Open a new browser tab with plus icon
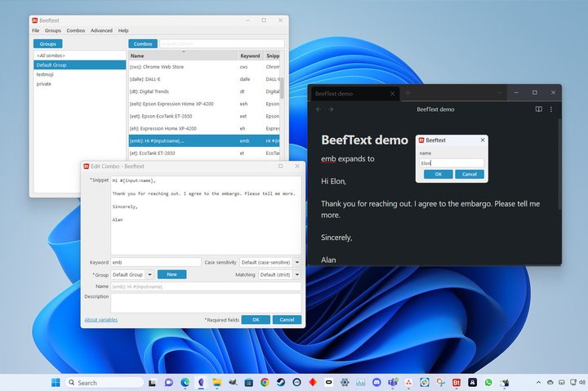This screenshot has width=588, height=391. click(408, 93)
